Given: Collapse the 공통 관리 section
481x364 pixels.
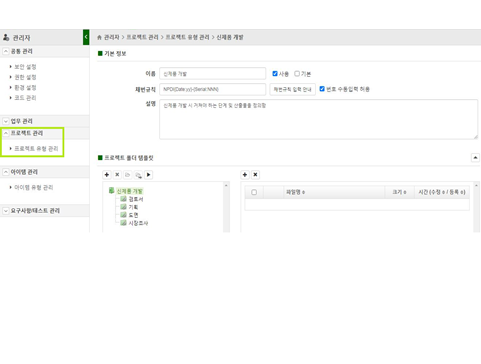Looking at the screenshot, I should (6, 51).
